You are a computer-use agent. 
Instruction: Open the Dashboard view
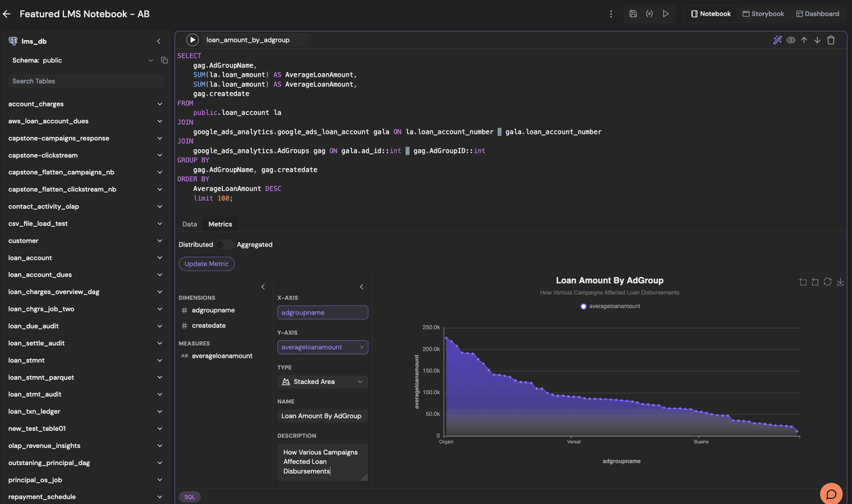817,13
